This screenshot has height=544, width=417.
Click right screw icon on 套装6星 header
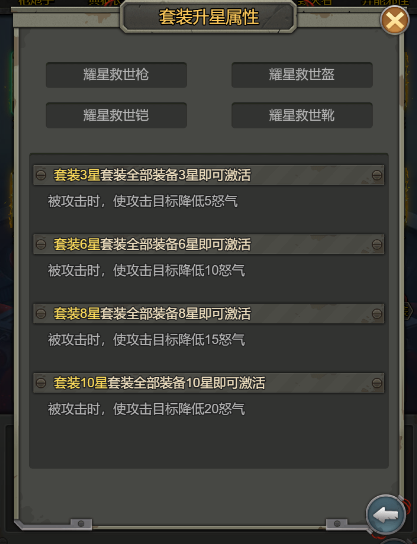click(377, 244)
